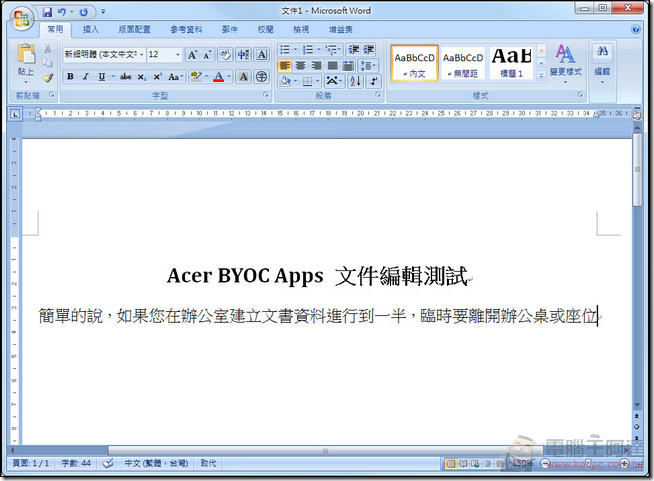Clear formatting eraser icon
Screen dimensions: 654x481
[x=225, y=55]
